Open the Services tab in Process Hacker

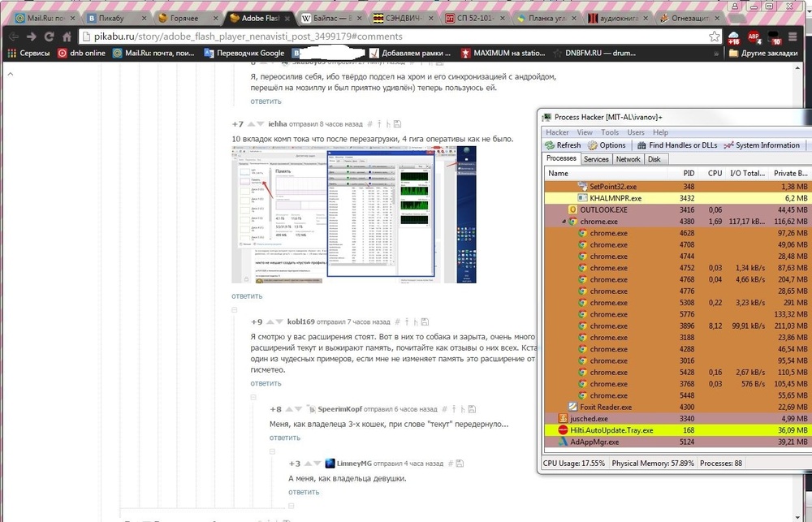(596, 159)
